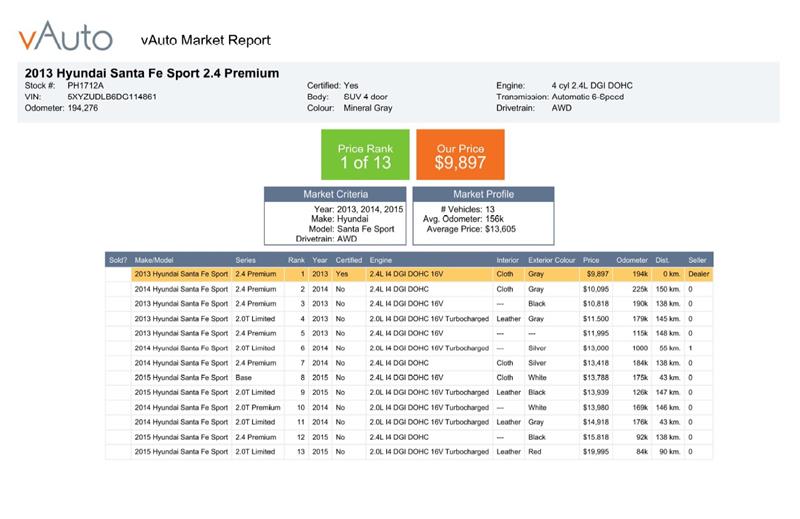800x519 pixels.
Task: Click price $19,995 in the rank 13 row
Action: coord(596,451)
